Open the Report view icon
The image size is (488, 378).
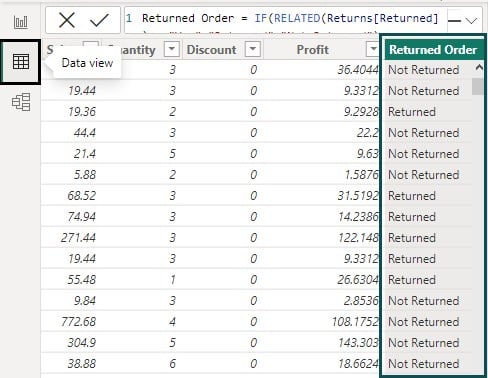pos(20,22)
